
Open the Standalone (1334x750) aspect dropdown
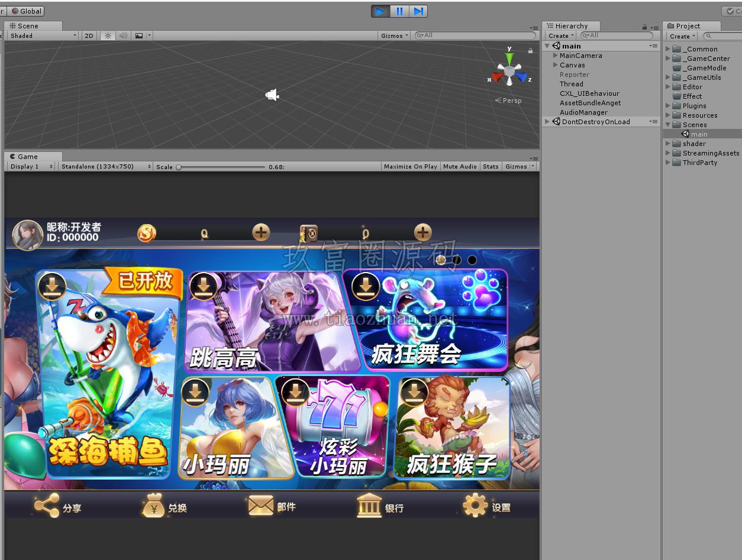[106, 167]
